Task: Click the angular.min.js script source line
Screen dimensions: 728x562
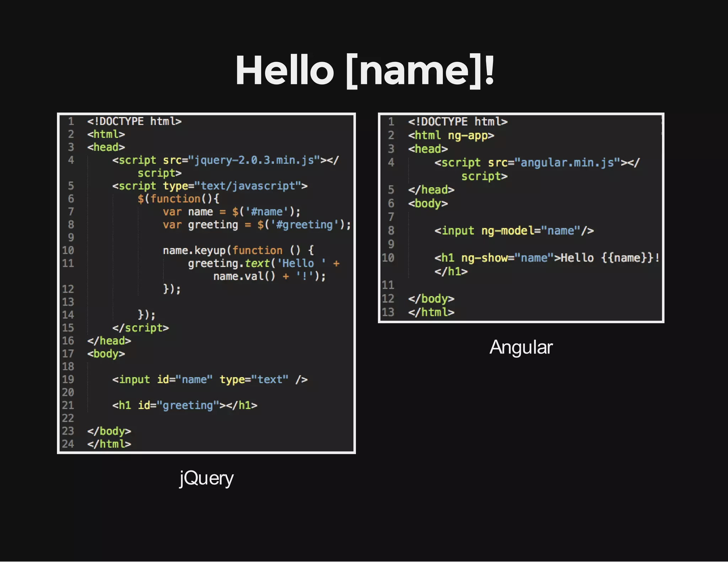Action: 537,163
